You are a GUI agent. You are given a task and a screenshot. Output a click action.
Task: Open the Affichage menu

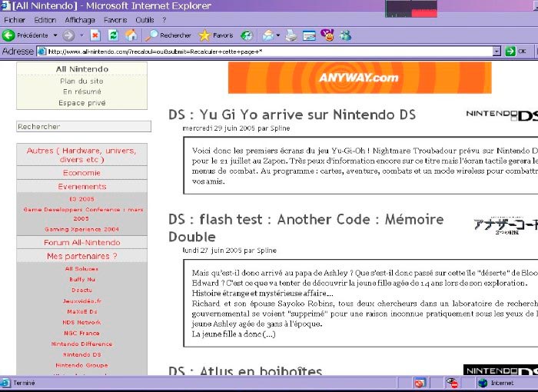pyautogui.click(x=80, y=20)
